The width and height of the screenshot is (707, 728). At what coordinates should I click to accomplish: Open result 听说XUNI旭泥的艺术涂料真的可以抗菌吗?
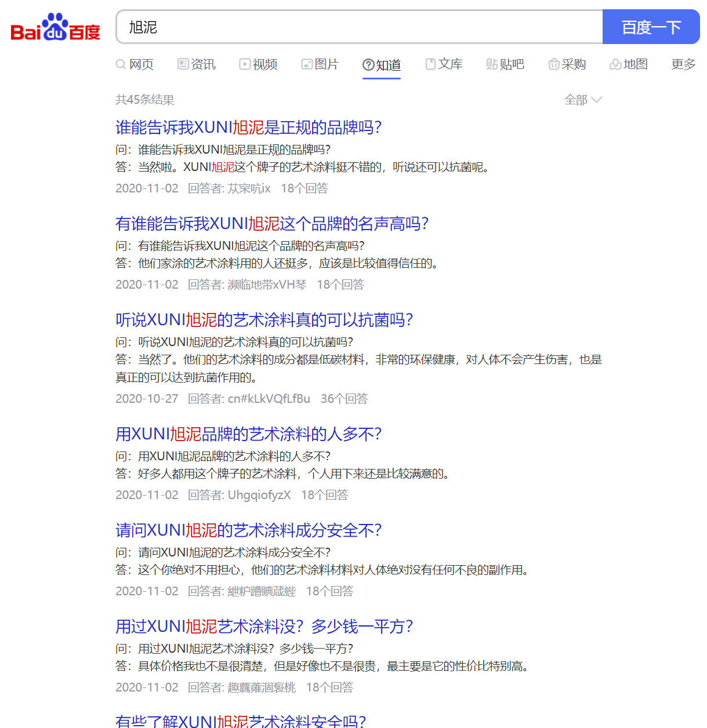click(x=264, y=319)
